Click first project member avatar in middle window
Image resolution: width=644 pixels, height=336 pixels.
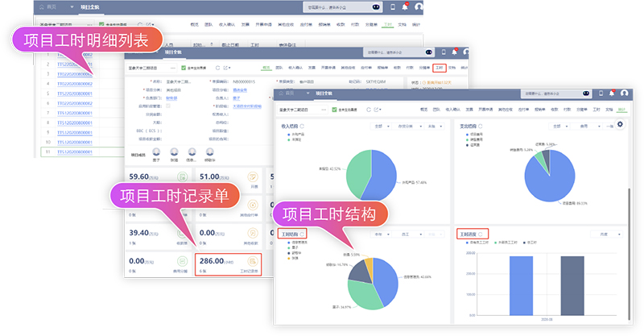(156, 151)
